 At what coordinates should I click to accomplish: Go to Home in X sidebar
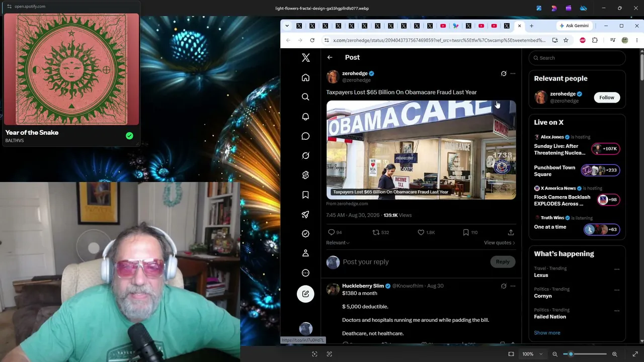[x=305, y=77]
